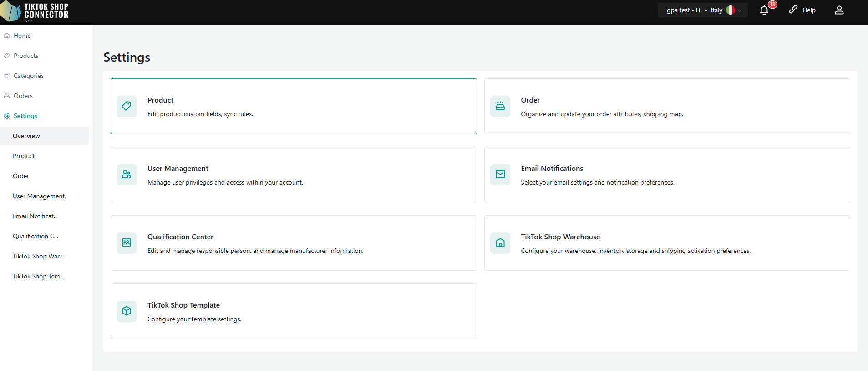Image resolution: width=868 pixels, height=371 pixels.
Task: Click the TikTok Shop Connector logo
Action: click(35, 11)
